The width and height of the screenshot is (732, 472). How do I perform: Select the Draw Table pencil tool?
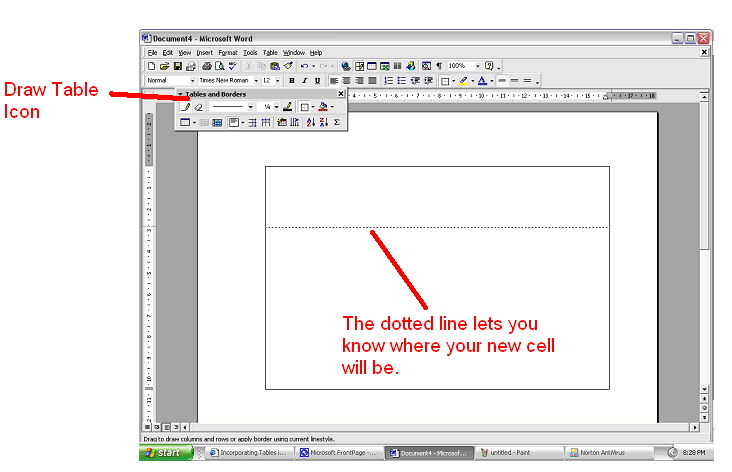185,107
